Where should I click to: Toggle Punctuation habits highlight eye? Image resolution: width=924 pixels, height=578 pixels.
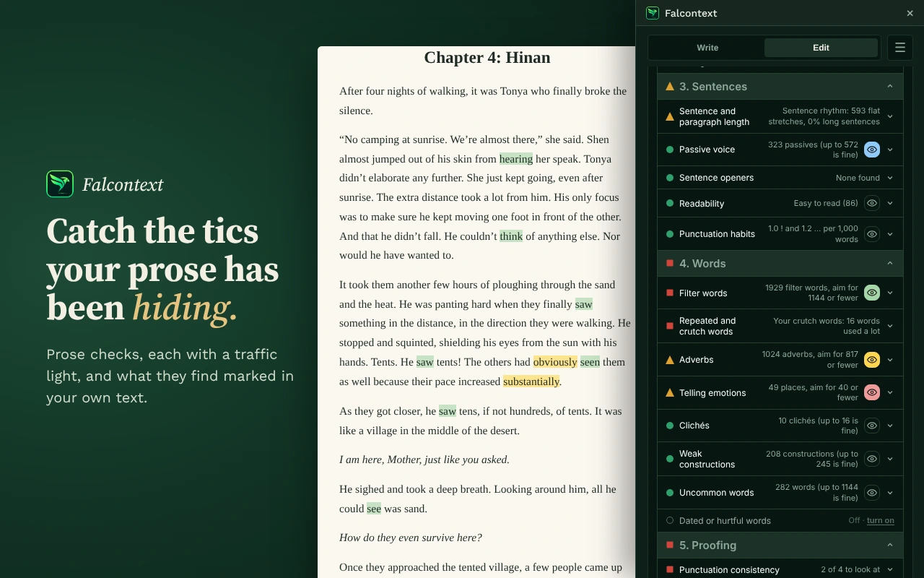(x=872, y=234)
